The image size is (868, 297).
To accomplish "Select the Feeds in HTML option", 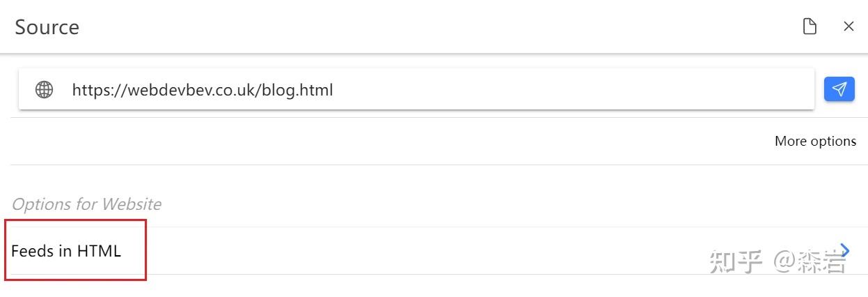I will (66, 251).
